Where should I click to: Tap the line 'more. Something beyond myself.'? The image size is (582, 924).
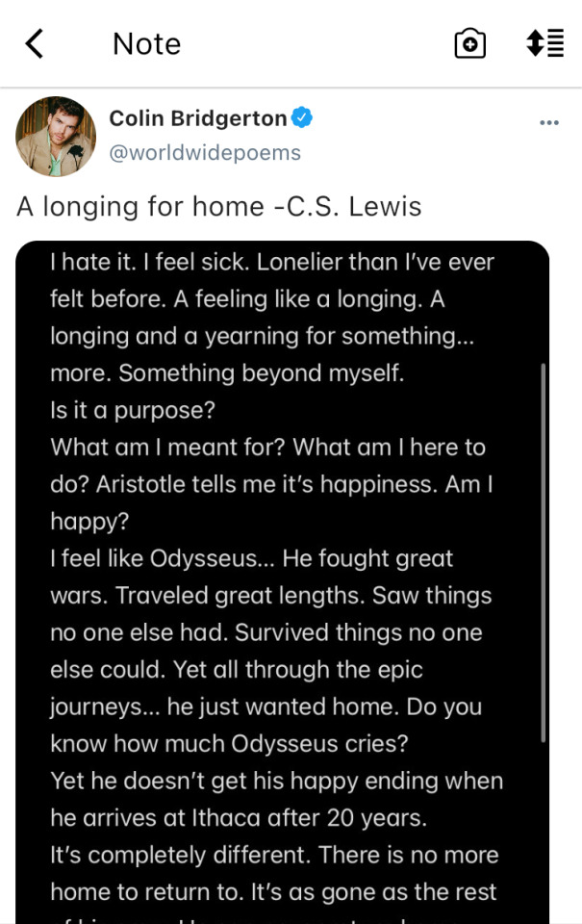coord(227,373)
